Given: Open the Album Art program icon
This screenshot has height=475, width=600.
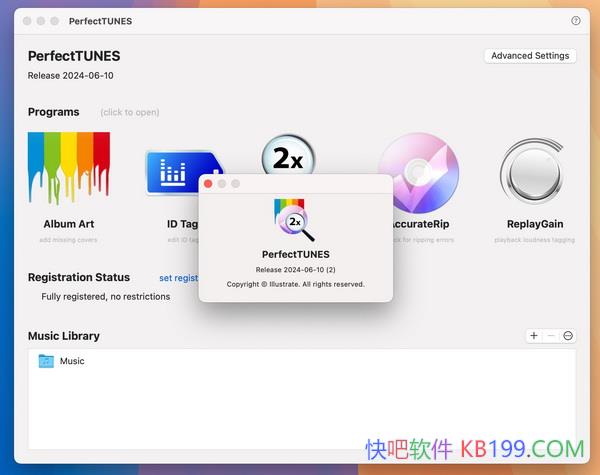Looking at the screenshot, I should (x=68, y=167).
